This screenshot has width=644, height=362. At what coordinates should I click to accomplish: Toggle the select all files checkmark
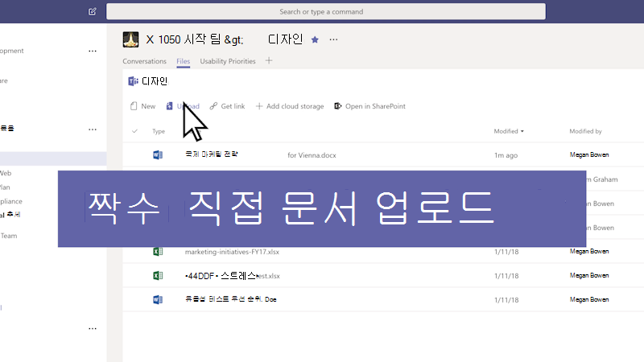tap(134, 131)
